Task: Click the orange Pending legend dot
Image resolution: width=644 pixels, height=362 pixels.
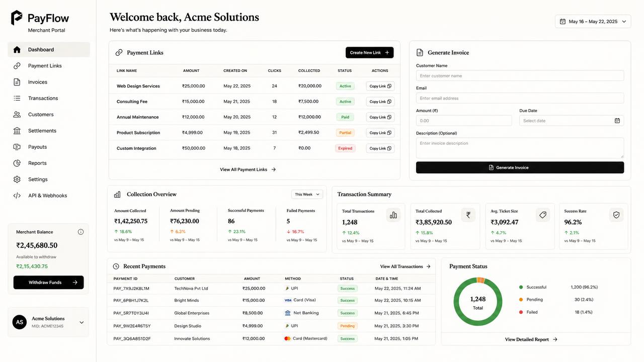Action: click(521, 300)
